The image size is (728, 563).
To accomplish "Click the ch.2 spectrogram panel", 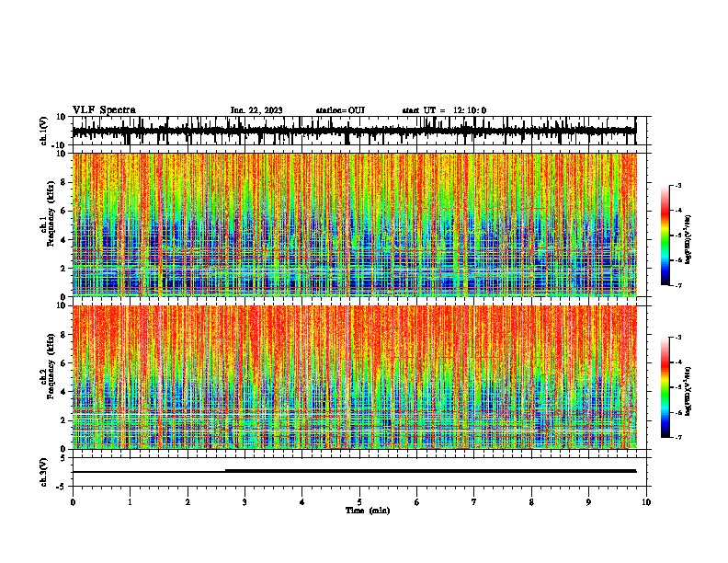I will 361,377.
